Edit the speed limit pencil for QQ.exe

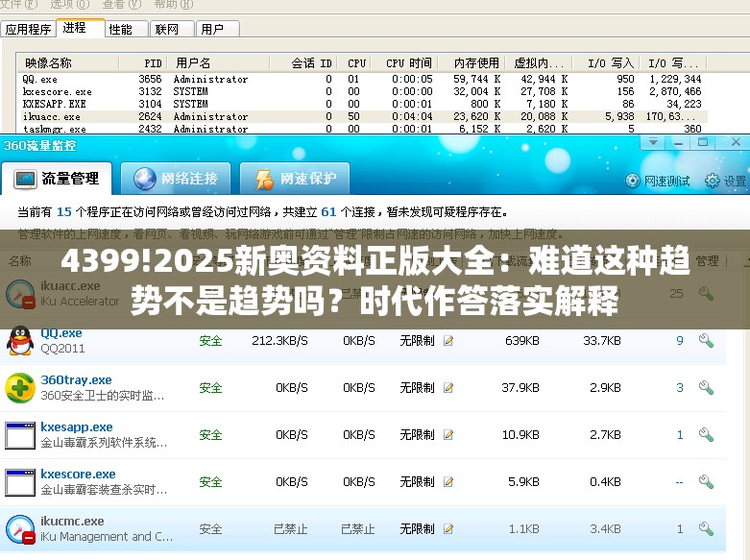(448, 341)
